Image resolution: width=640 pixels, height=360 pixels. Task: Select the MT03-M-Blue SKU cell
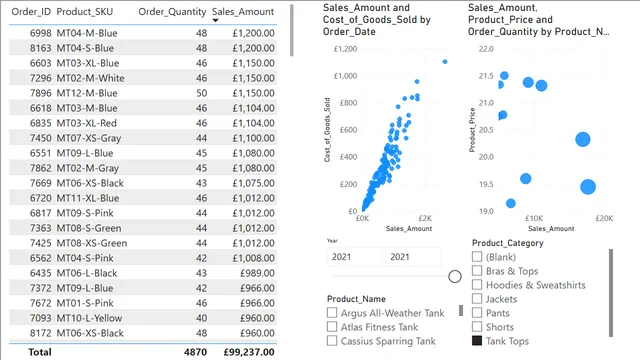pyautogui.click(x=87, y=108)
